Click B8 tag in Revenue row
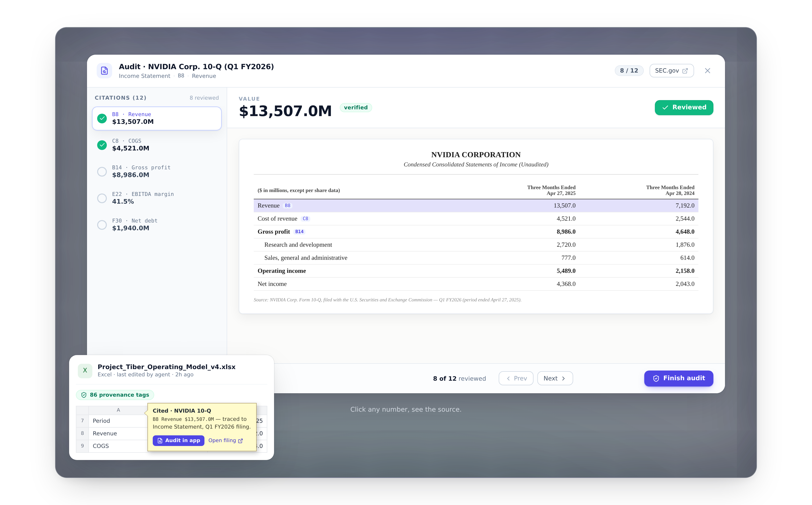Viewport: 812px width, 505px height. coord(287,205)
